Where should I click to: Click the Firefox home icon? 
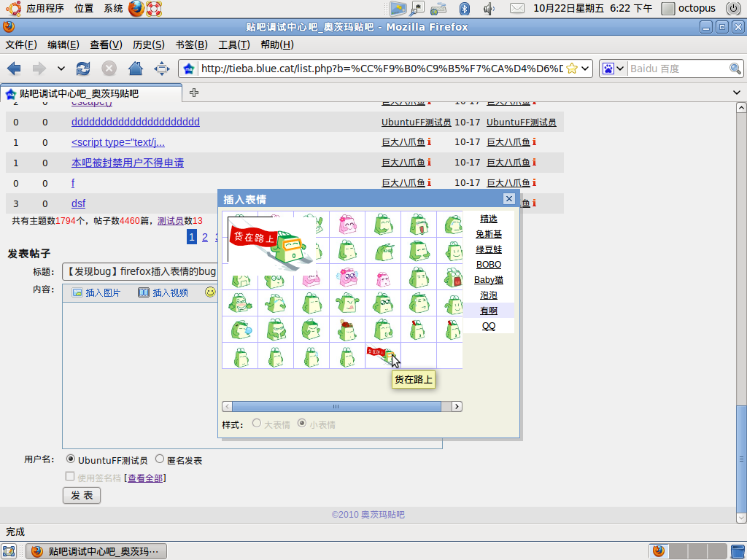click(135, 69)
